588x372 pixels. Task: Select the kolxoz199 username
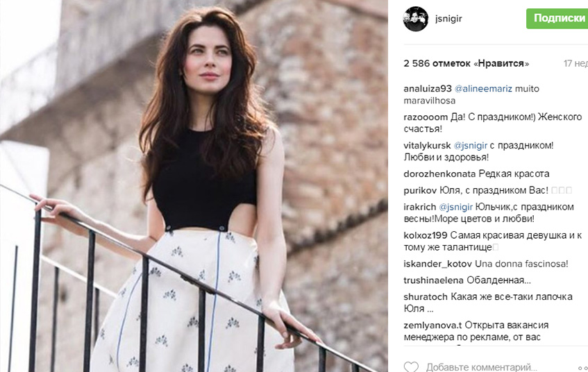pyautogui.click(x=426, y=235)
